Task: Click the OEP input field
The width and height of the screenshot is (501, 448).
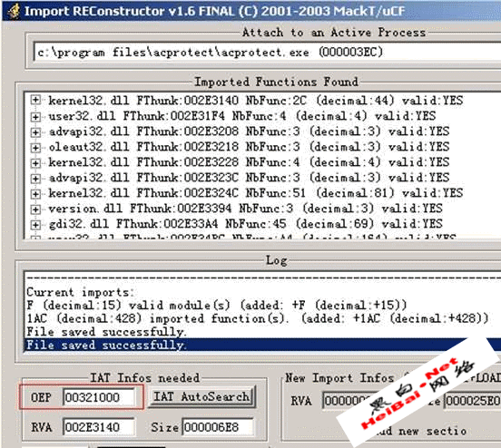Action: 99,397
